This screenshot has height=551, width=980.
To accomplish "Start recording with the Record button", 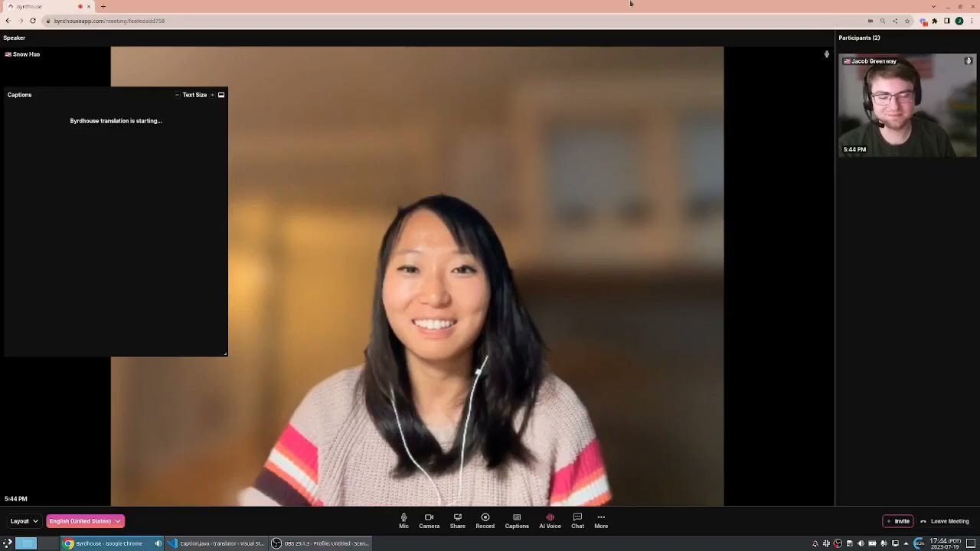I will pyautogui.click(x=485, y=521).
